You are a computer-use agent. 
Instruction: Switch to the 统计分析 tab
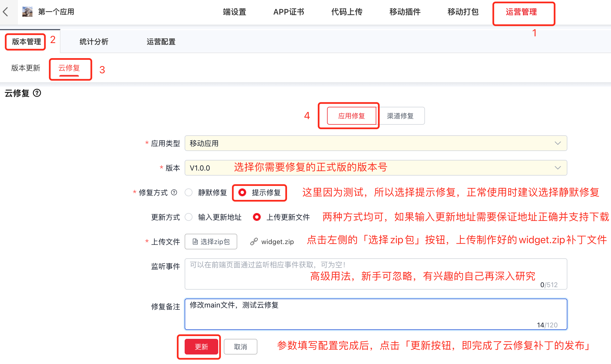93,42
